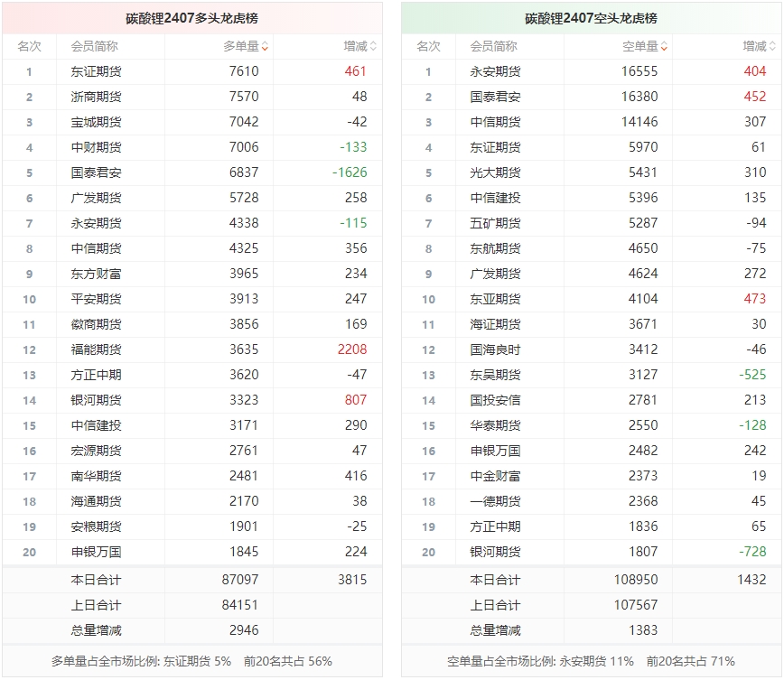Select 华泰期货 row name

495,425
